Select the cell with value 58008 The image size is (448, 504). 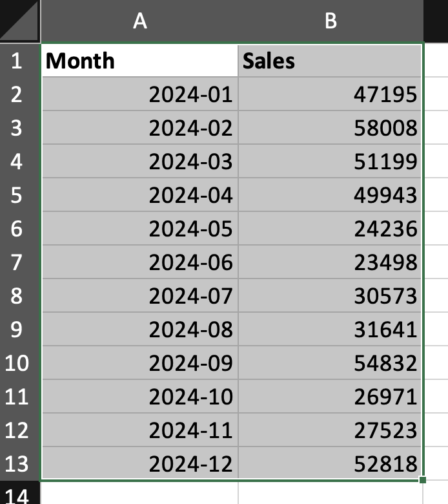(331, 128)
